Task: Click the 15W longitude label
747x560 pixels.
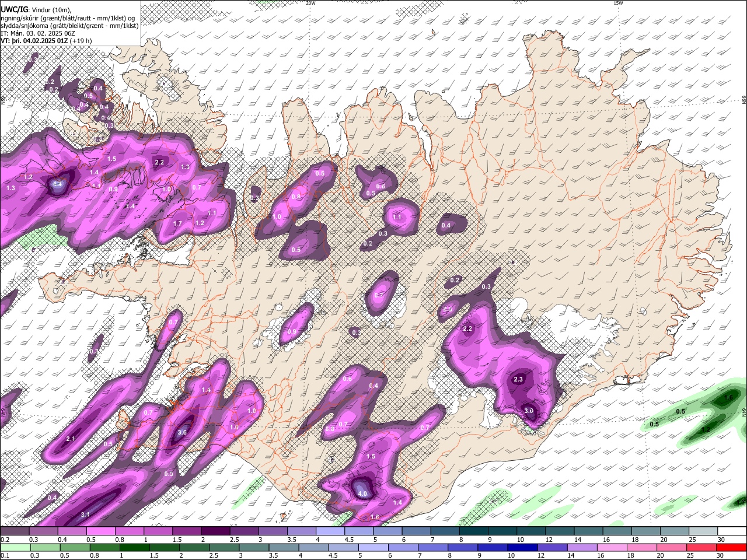Action: 619,3
